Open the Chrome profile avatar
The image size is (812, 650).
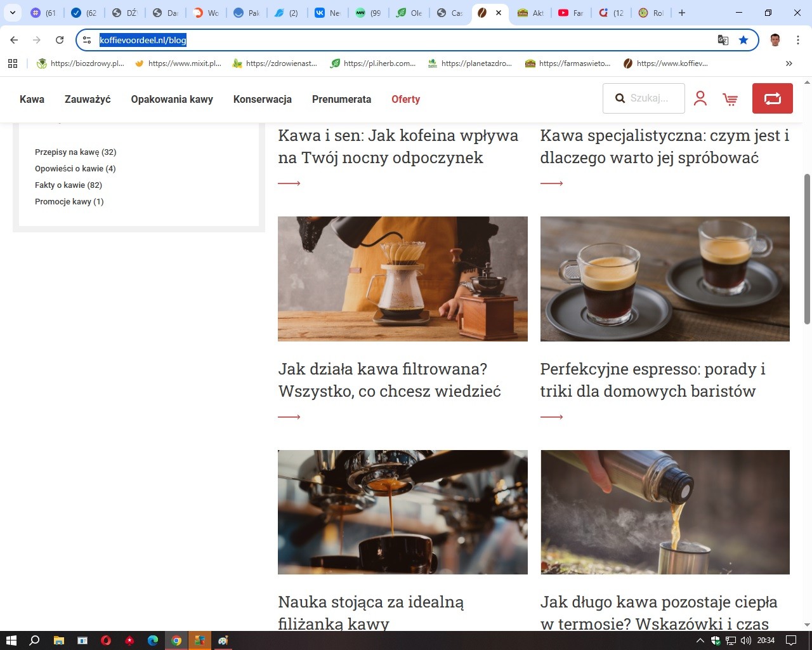coord(775,40)
